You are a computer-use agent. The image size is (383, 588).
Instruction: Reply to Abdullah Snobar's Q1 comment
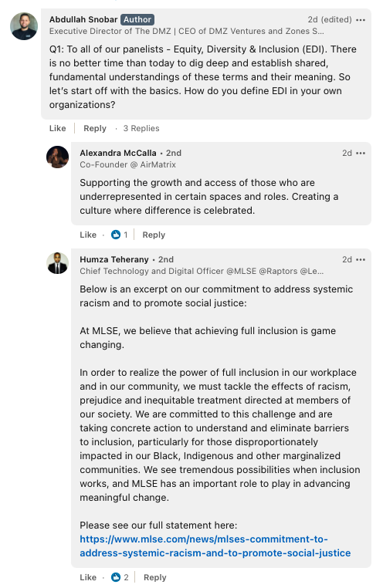click(95, 128)
